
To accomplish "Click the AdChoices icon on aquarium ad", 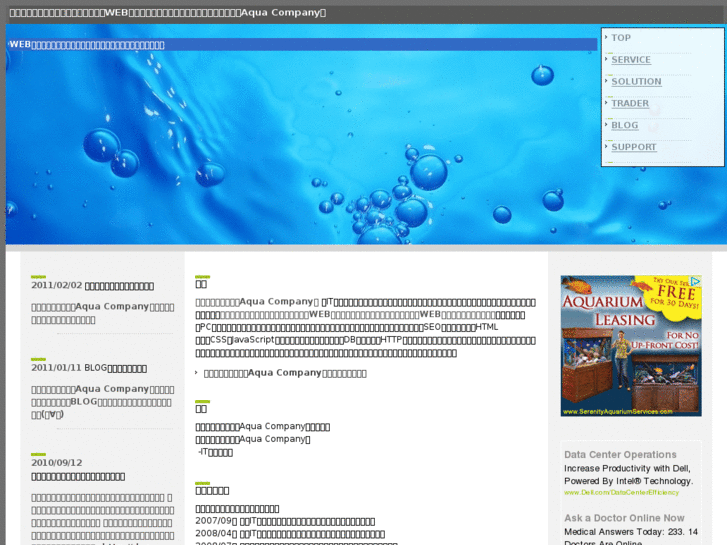I will point(695,281).
